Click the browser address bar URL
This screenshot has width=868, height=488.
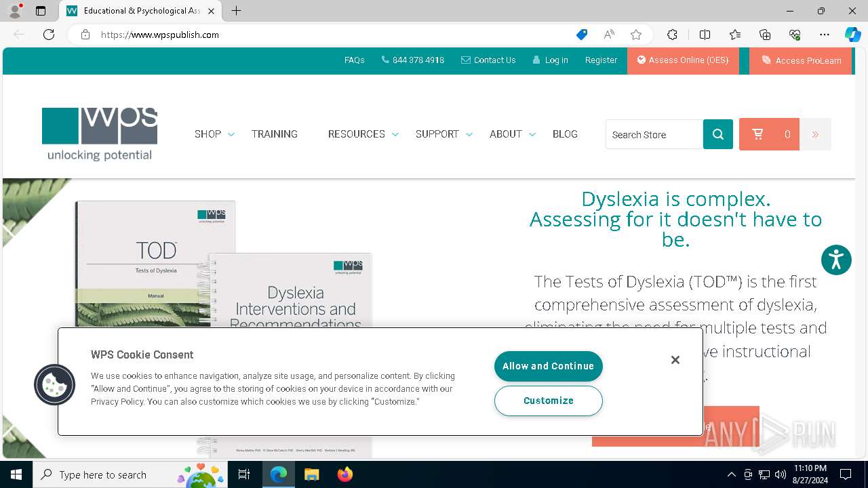pos(160,35)
